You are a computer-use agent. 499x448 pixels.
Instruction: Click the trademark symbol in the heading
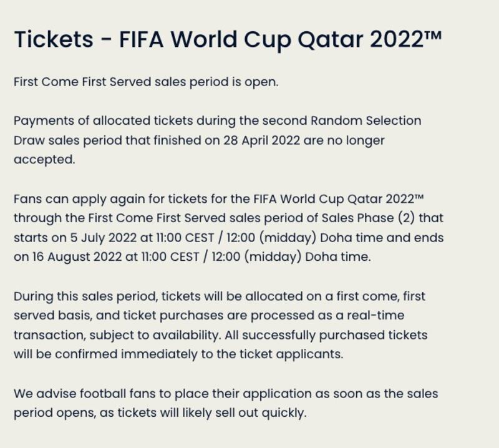click(x=432, y=34)
